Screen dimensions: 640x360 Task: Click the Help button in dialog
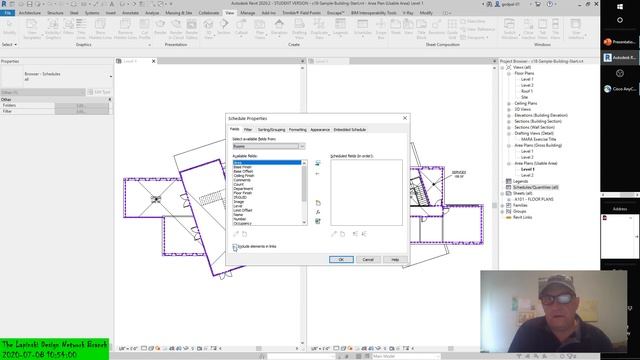[x=395, y=260]
